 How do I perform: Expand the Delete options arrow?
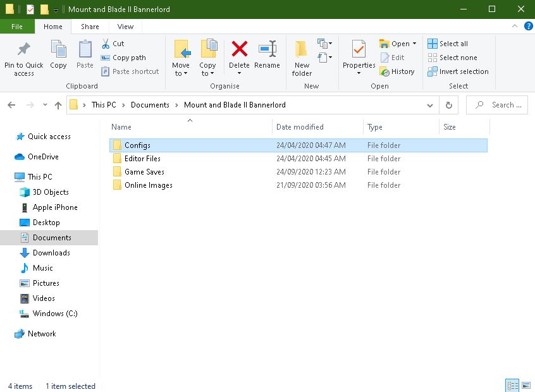pos(239,73)
